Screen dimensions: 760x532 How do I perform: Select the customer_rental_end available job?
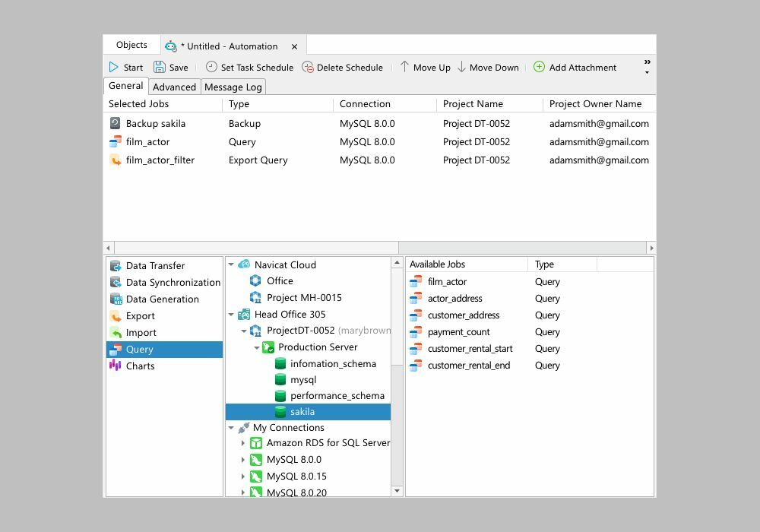[469, 366]
